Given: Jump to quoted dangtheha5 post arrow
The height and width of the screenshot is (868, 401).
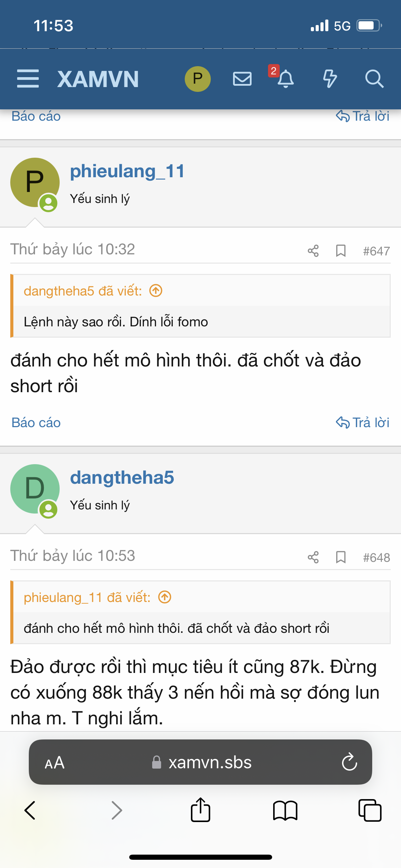Looking at the screenshot, I should pyautogui.click(x=156, y=291).
